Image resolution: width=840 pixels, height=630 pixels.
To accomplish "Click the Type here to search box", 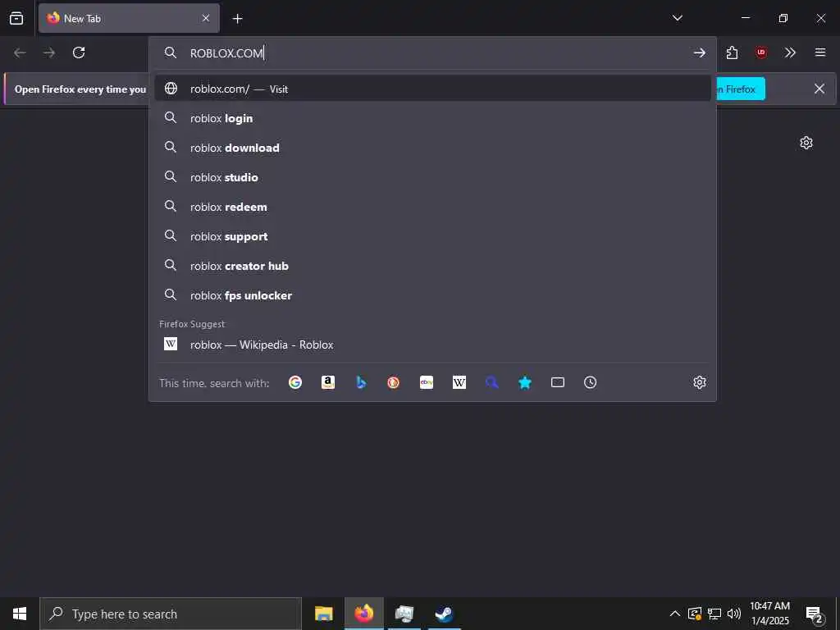I will 171,614.
